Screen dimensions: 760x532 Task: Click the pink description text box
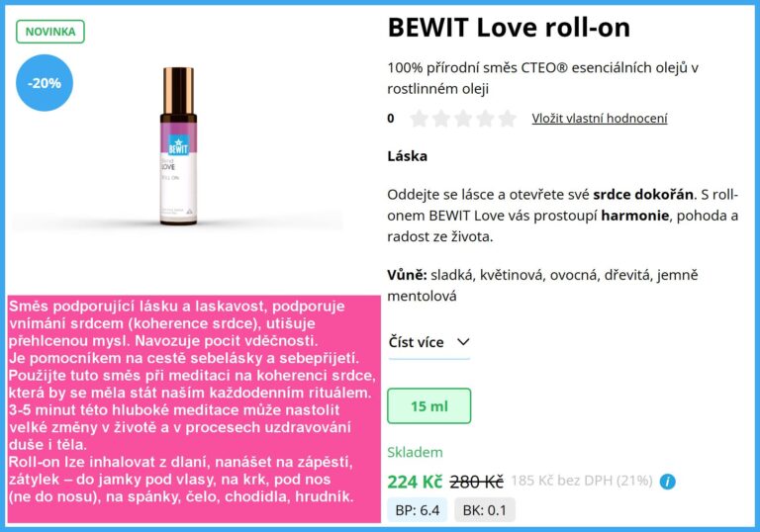point(194,409)
